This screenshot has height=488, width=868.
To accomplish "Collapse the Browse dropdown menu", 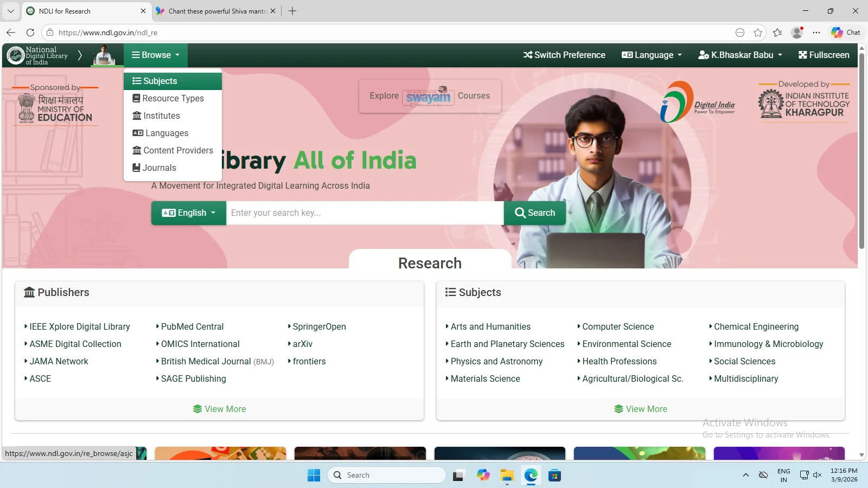I will click(156, 55).
